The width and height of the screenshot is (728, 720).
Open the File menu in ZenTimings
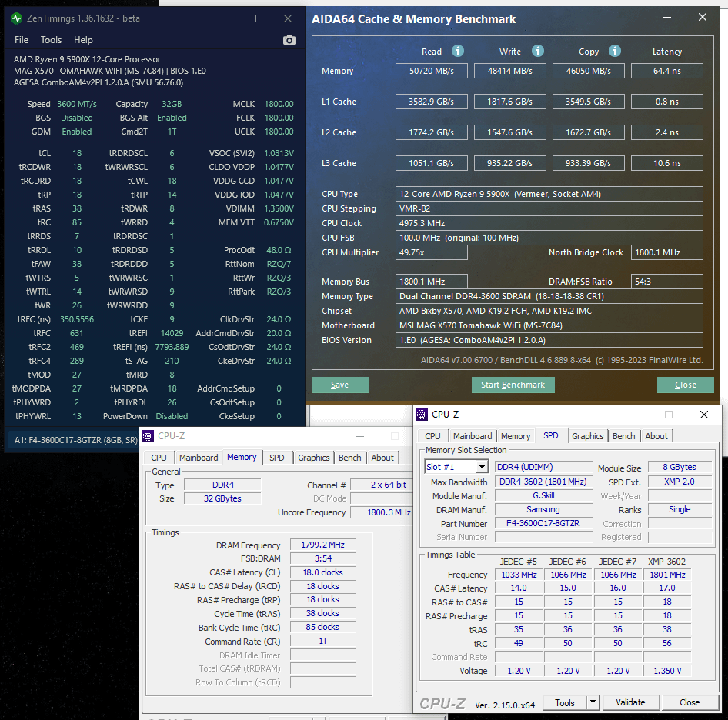click(x=22, y=40)
